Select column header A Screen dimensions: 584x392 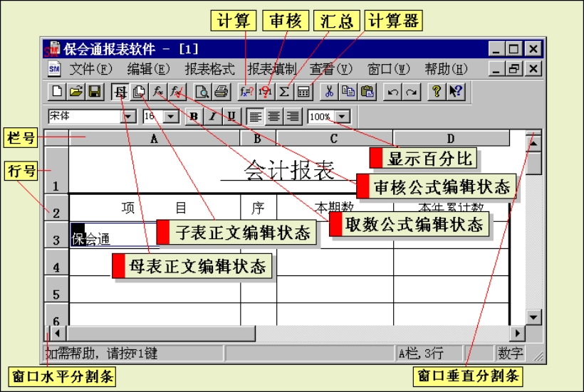(x=155, y=138)
